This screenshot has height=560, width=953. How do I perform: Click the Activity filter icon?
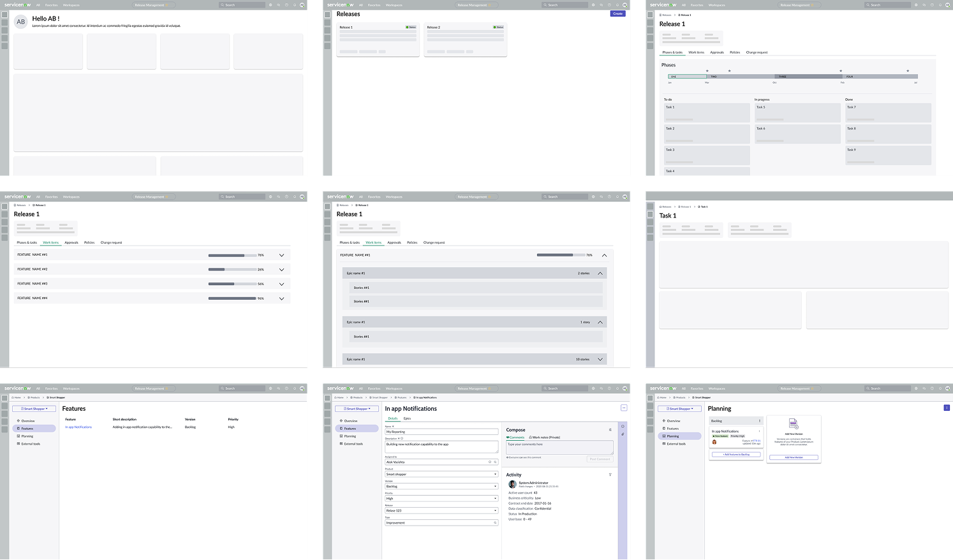610,475
